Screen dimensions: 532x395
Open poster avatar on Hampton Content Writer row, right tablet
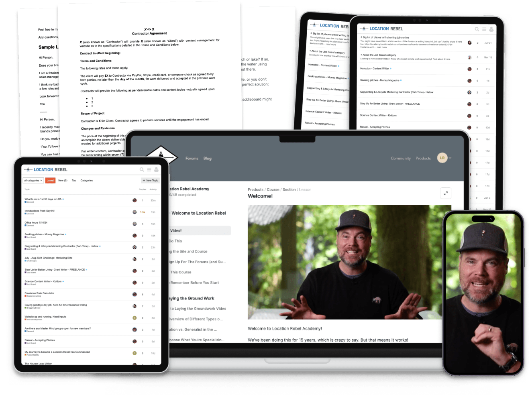pos(469,69)
